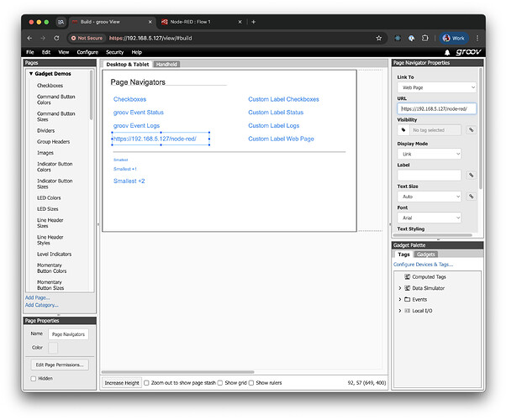This screenshot has height=420, width=506.
Task: Switch to the Handheld tab
Action: (166, 64)
